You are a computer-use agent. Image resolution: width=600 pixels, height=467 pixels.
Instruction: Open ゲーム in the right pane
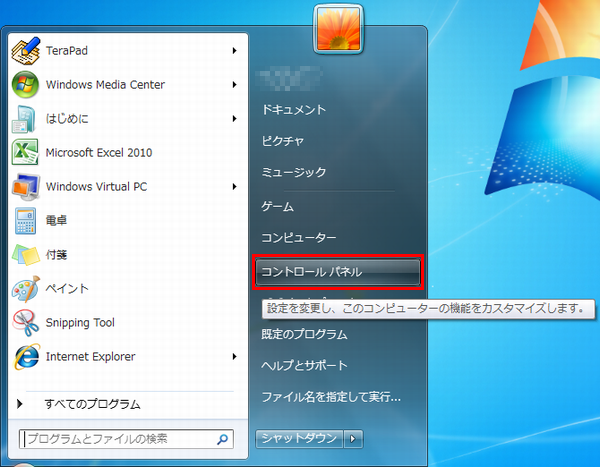tap(277, 206)
